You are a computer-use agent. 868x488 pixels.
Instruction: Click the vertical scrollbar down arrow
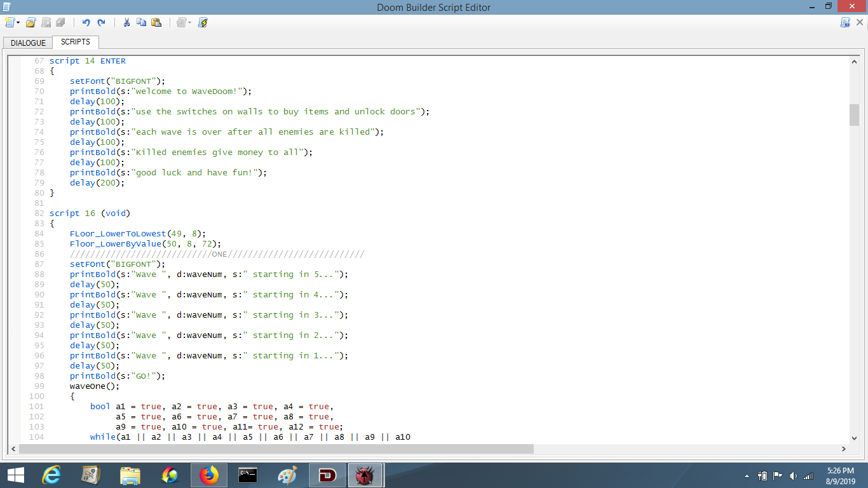point(854,437)
